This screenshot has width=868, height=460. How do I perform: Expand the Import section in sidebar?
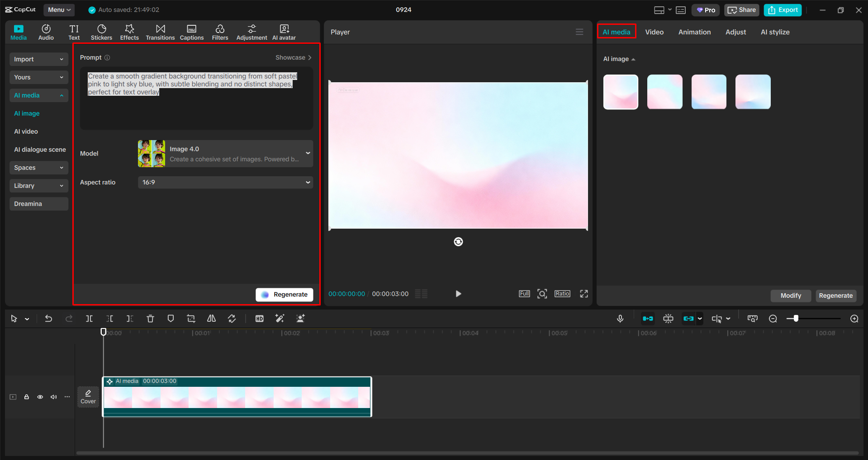pos(38,59)
